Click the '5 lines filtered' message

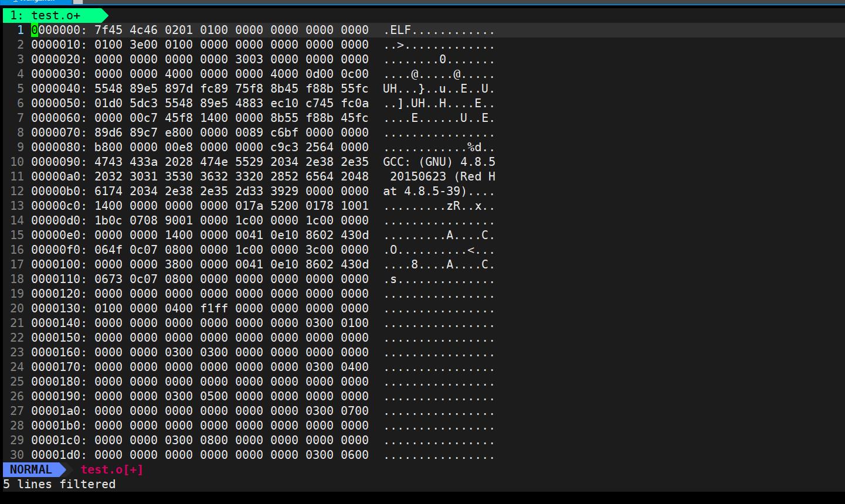pyautogui.click(x=59, y=484)
